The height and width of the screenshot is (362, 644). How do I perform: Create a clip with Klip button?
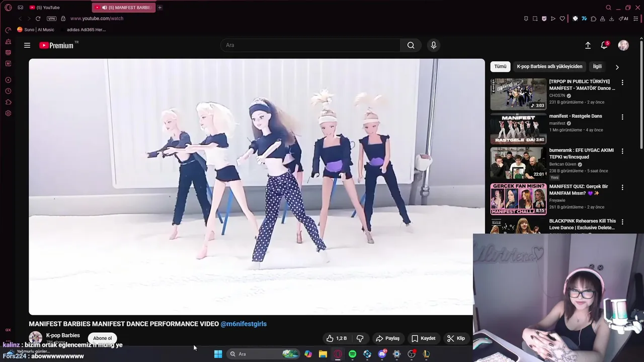point(456,338)
